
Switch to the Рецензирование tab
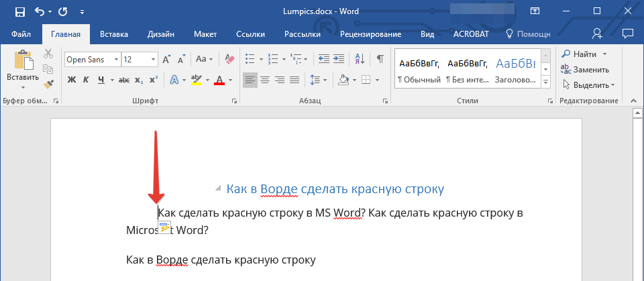tap(370, 34)
